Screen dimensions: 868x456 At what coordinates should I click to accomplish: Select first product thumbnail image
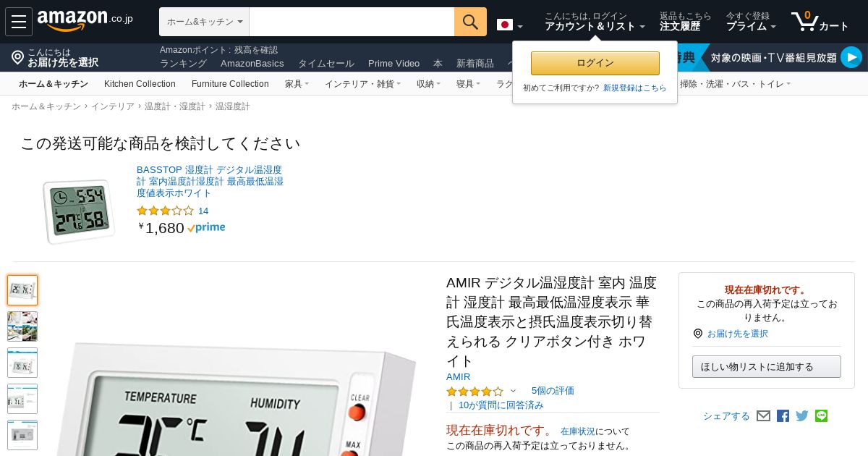pos(22,290)
